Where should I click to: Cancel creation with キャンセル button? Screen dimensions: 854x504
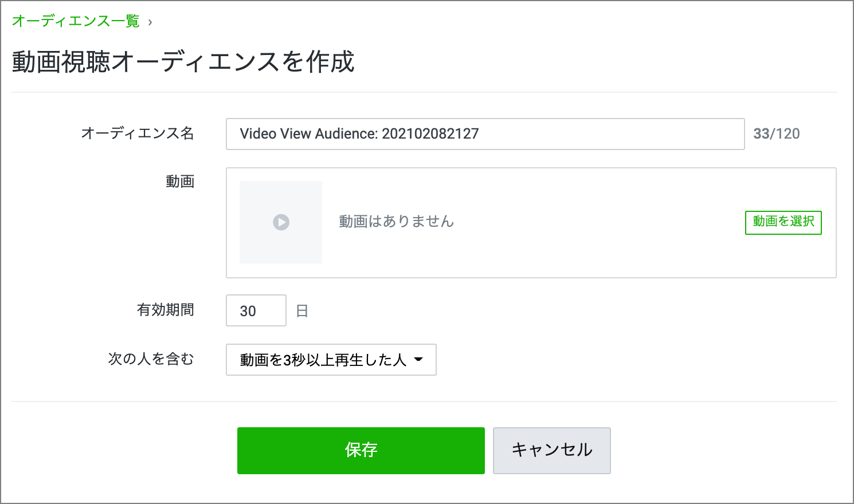551,450
